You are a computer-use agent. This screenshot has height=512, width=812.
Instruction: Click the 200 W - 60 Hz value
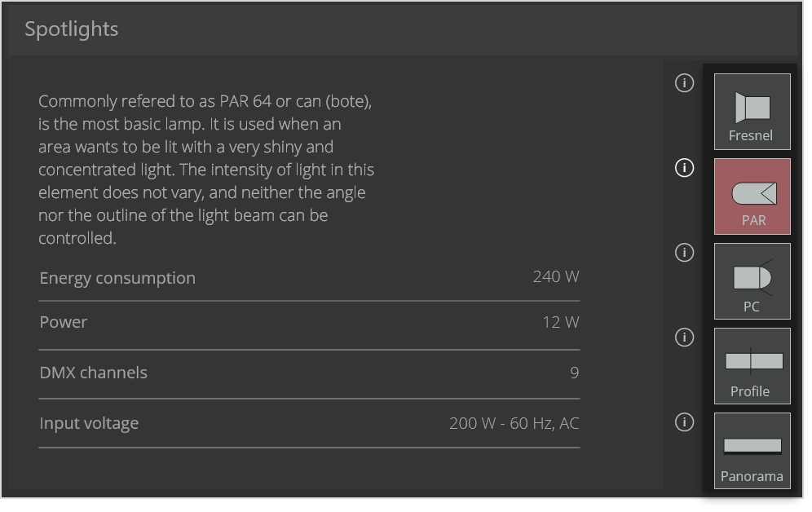[x=514, y=423]
